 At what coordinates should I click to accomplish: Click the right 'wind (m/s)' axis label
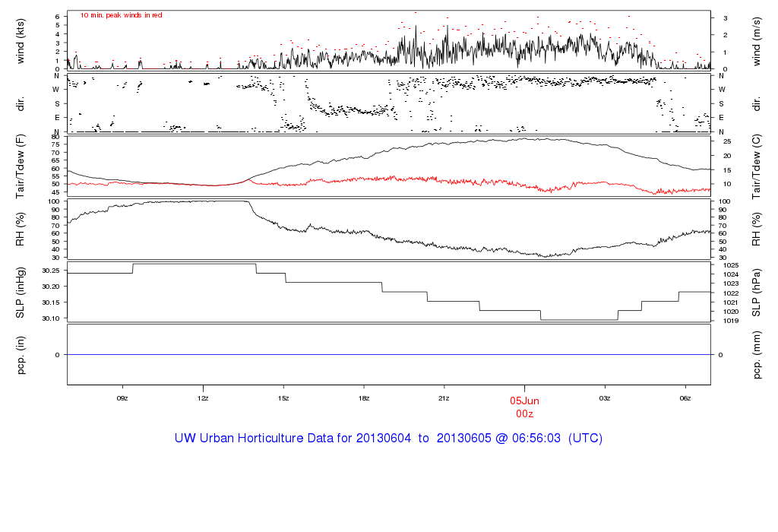tap(756, 41)
